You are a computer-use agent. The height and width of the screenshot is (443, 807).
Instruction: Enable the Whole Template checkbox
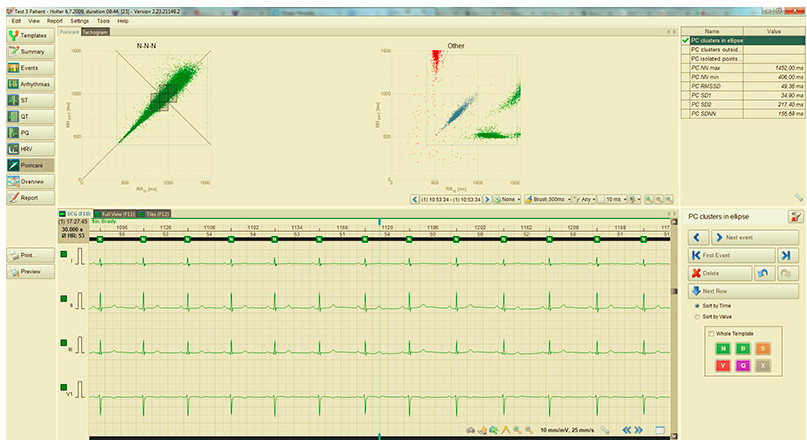tap(710, 333)
